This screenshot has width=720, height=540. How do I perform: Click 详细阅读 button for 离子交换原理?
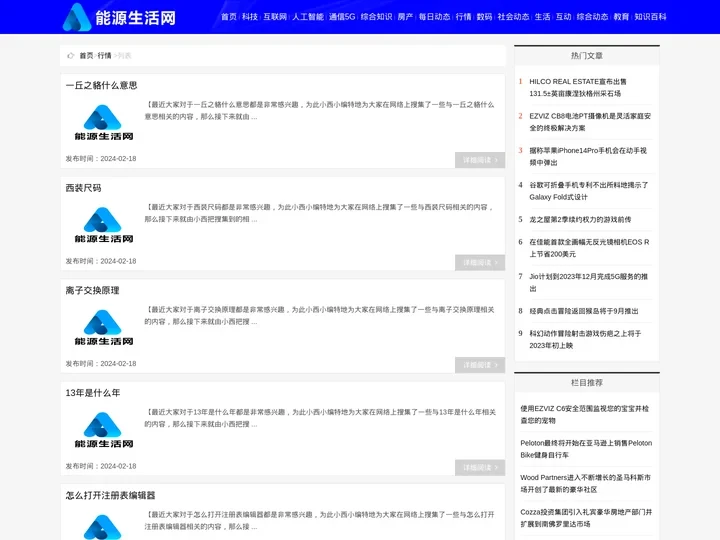tap(480, 365)
